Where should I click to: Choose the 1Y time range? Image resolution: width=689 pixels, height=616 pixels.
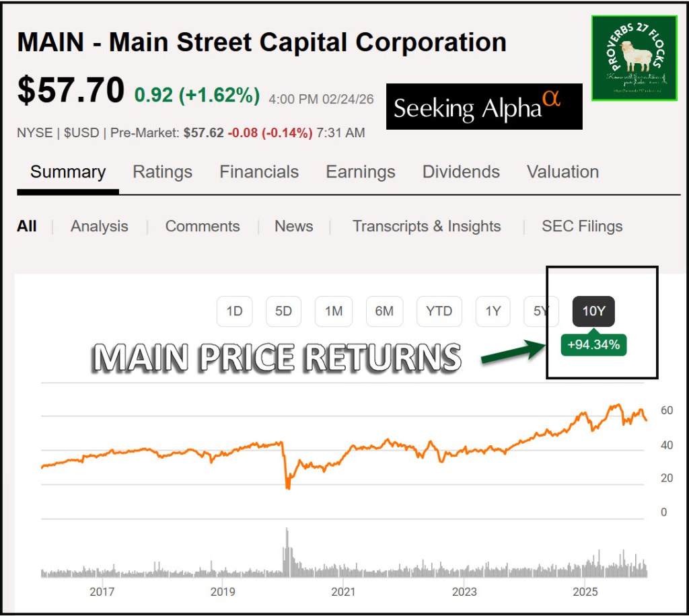[493, 311]
